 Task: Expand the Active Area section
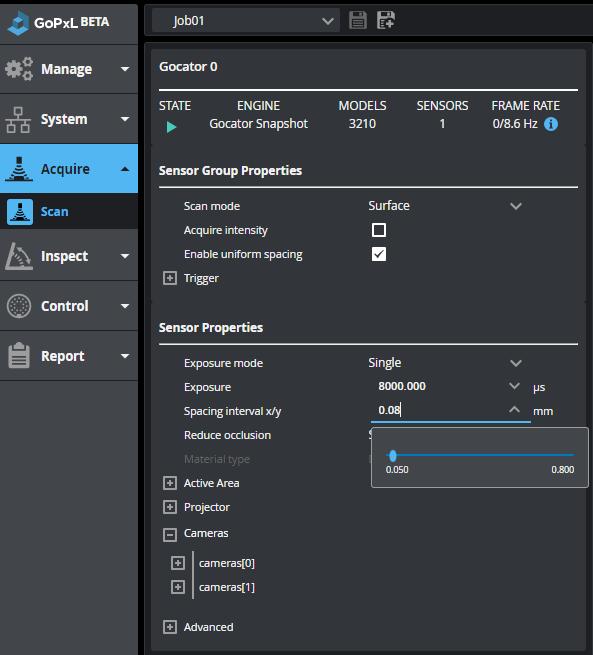click(170, 483)
